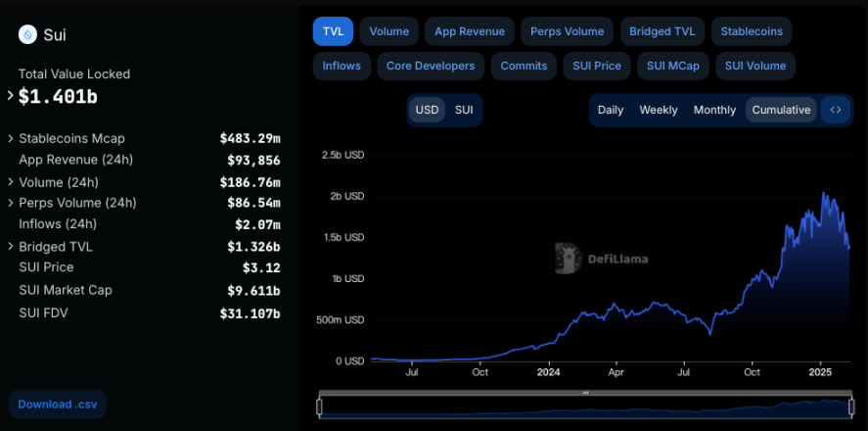Enable the Stablecoins chart metric
868x431 pixels.
[x=751, y=31]
